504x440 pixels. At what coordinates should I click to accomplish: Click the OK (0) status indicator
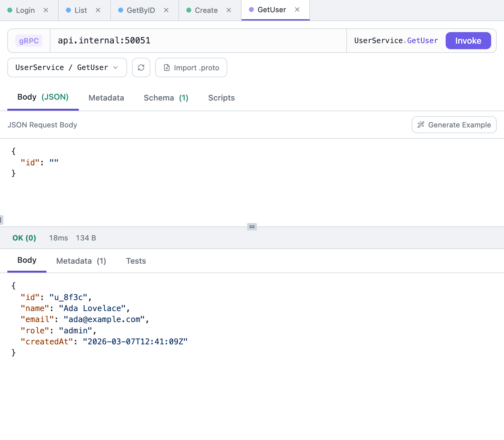tap(24, 238)
